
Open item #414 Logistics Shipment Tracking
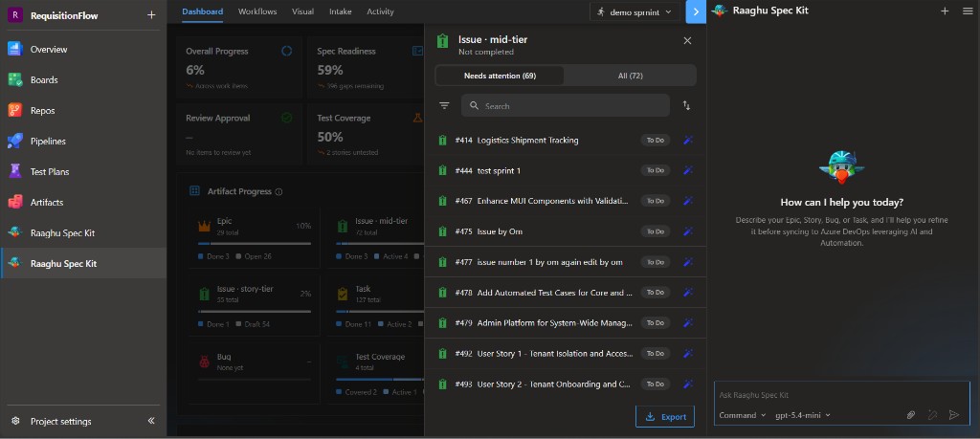(565, 140)
